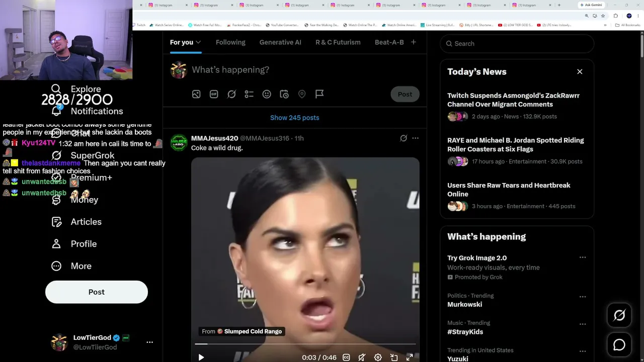Seek along the video progress bar
This screenshot has width=644, height=362.
[305, 344]
